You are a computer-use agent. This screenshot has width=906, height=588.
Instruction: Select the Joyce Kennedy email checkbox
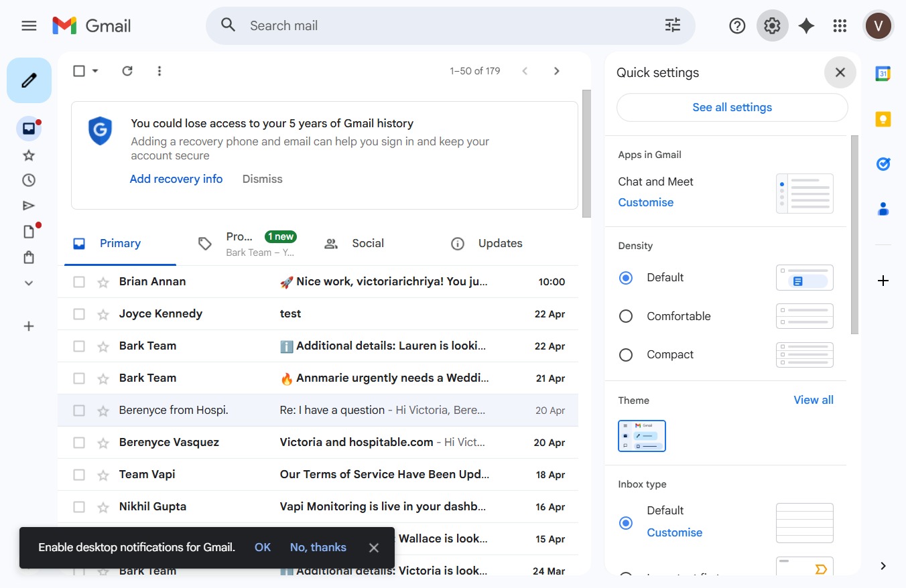coord(79,314)
